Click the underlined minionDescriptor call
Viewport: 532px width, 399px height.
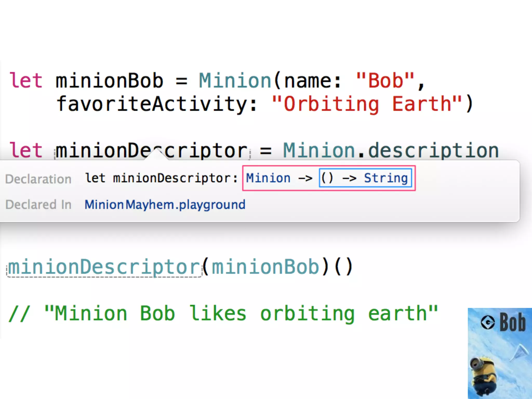coord(104,267)
